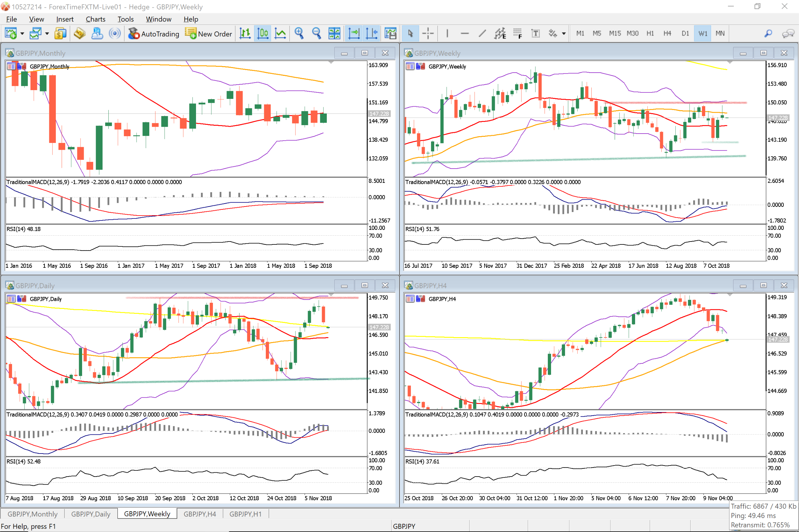
Task: Pick the Fibonacci retracement tool
Action: 517,33
